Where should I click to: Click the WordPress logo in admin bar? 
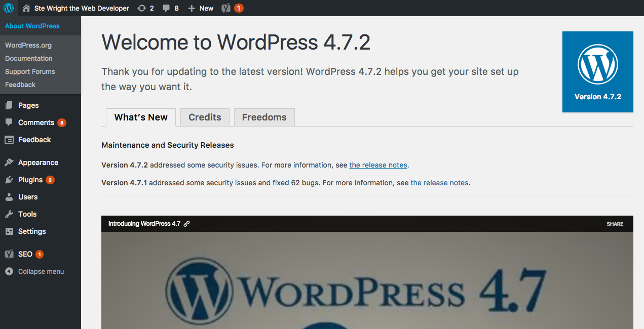pyautogui.click(x=9, y=8)
